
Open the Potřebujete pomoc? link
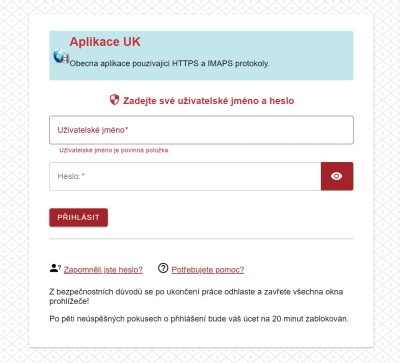tap(208, 270)
